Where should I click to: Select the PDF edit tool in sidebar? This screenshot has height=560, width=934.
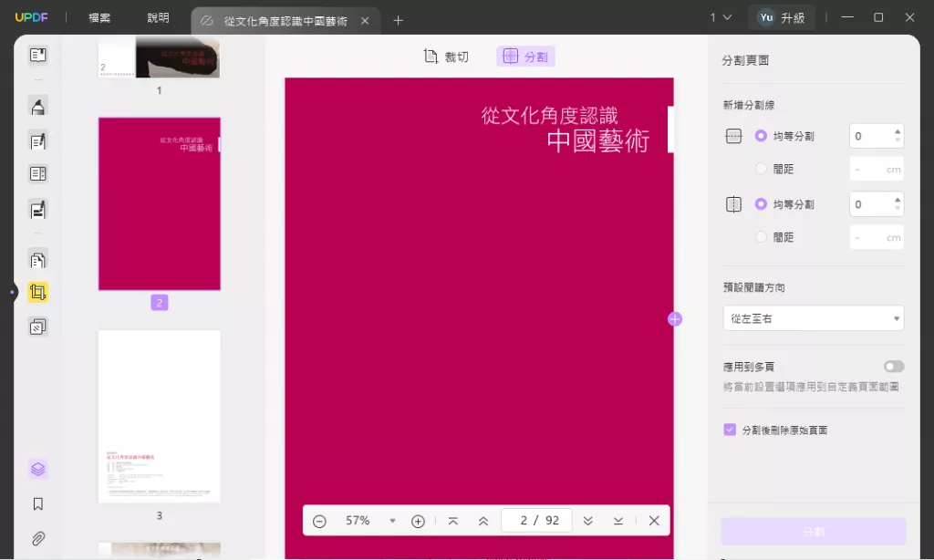click(x=37, y=141)
